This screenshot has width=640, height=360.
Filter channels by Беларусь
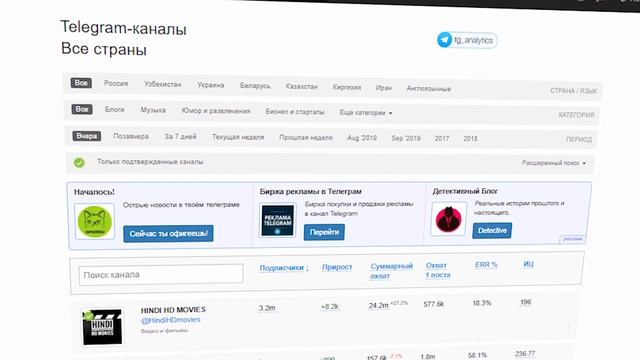tap(255, 86)
